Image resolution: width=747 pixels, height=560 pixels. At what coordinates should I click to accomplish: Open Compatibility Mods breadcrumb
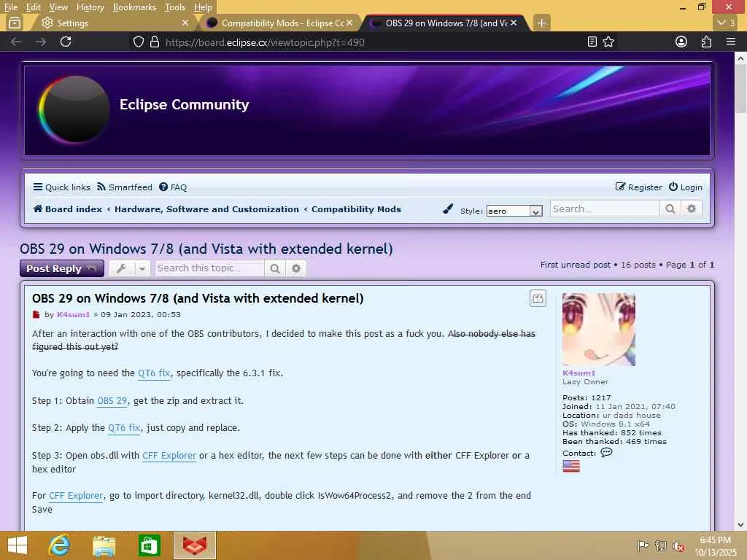pyautogui.click(x=356, y=209)
